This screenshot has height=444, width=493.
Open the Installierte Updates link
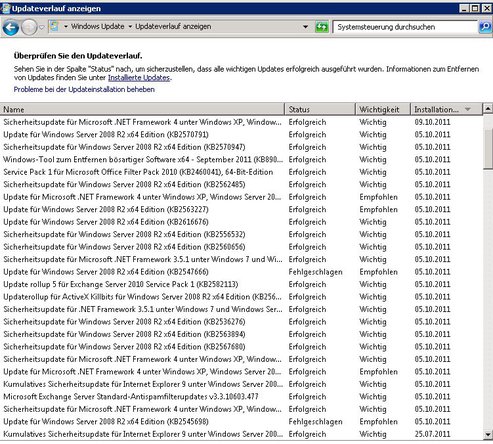point(139,78)
